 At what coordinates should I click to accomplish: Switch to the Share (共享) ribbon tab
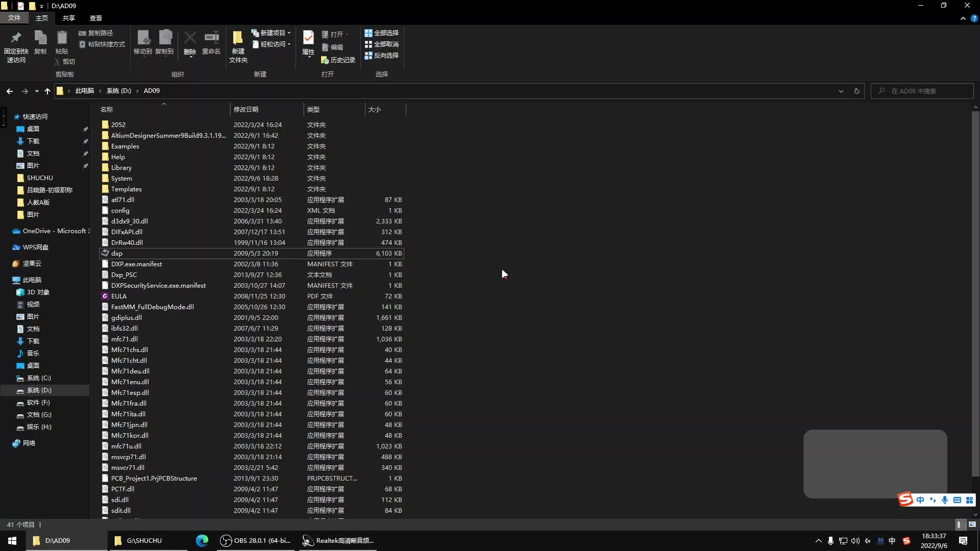(69, 18)
